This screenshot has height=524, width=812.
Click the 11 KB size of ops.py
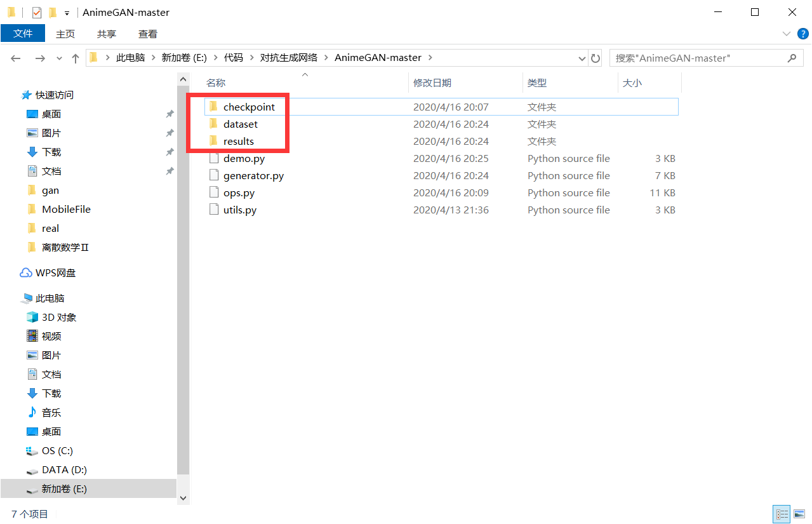pos(662,192)
